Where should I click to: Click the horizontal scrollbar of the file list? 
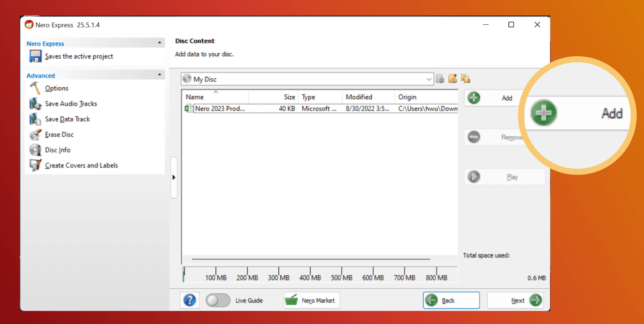point(311,259)
